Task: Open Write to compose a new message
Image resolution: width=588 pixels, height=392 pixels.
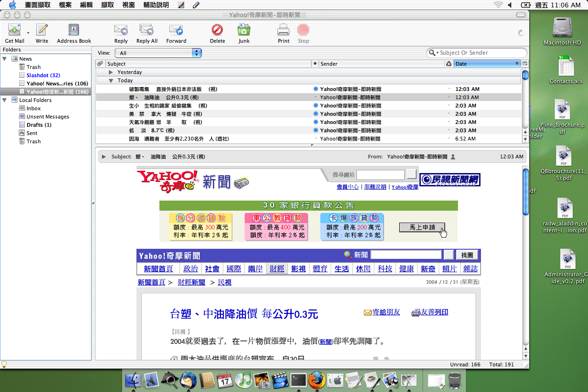Action: pyautogui.click(x=42, y=31)
